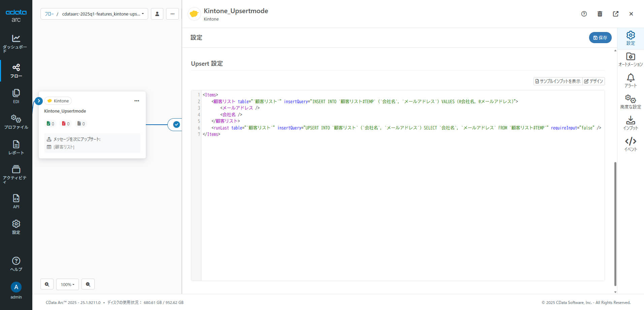
Task: Open the Profile page in the sidebar
Action: point(16,122)
